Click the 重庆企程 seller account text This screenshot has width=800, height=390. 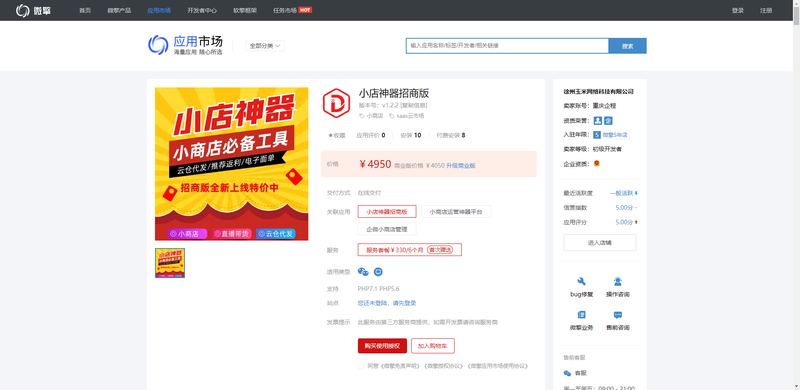pos(604,106)
